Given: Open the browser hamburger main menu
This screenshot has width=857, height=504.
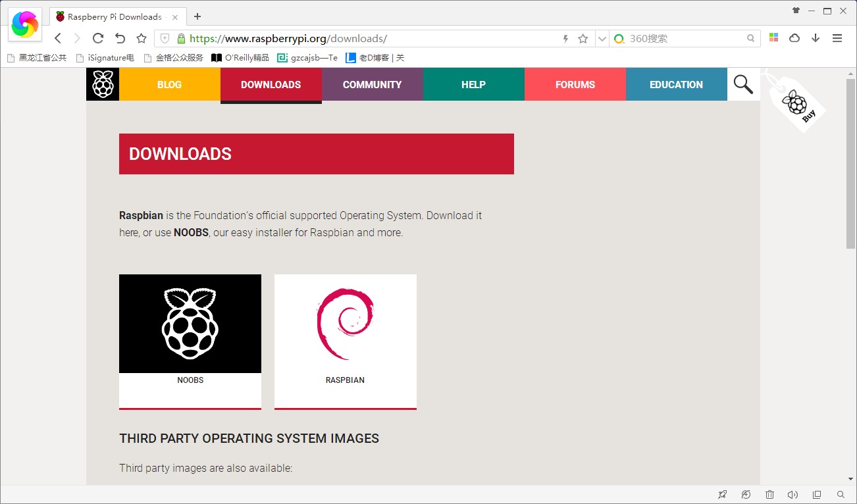Looking at the screenshot, I should click(837, 38).
